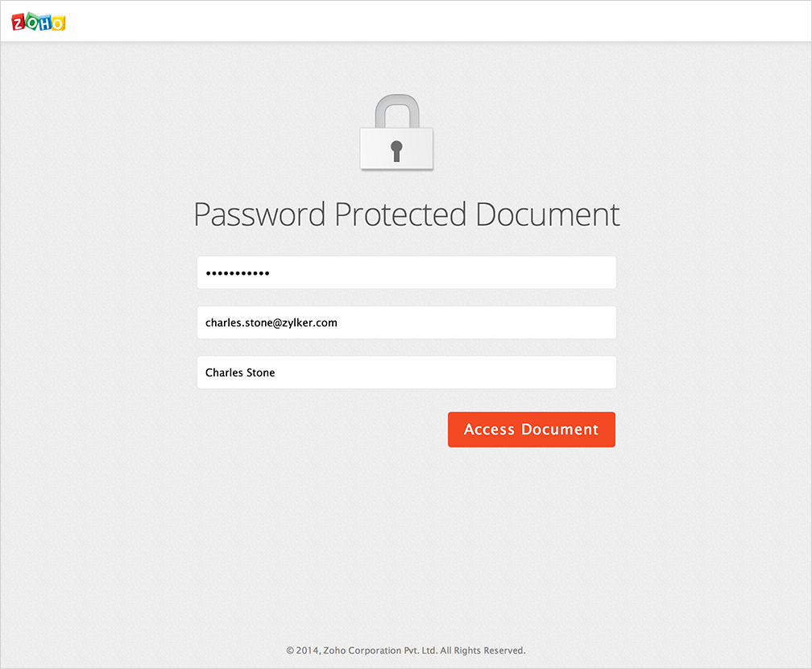This screenshot has width=812, height=669.
Task: Click the Zoho logo in the header
Action: click(x=39, y=22)
